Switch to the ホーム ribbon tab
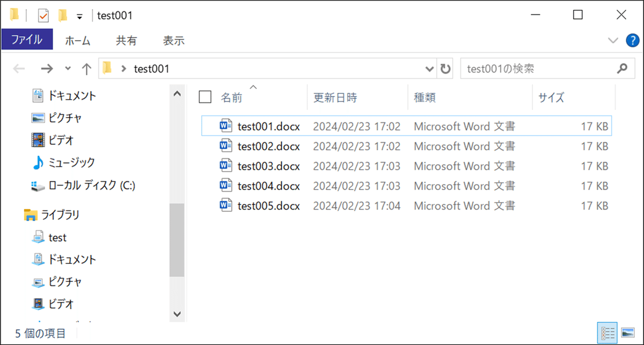 click(x=78, y=40)
